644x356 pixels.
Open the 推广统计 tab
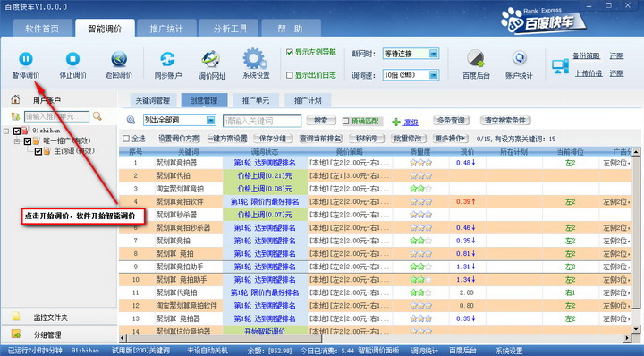click(x=166, y=29)
